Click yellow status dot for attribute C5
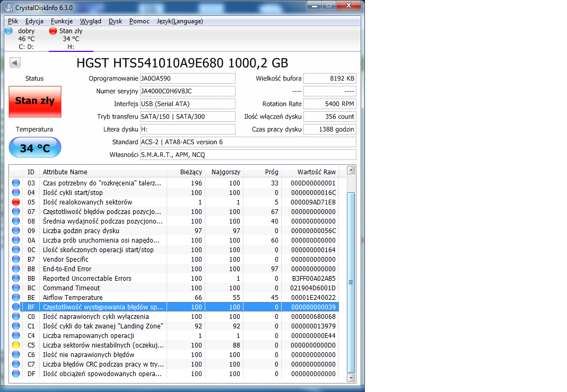 [x=16, y=345]
